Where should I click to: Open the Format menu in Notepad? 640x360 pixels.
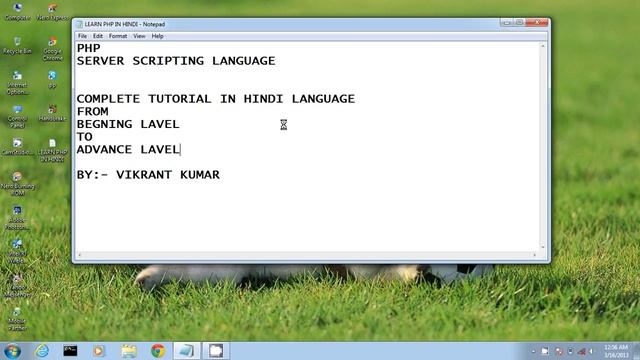point(118,36)
